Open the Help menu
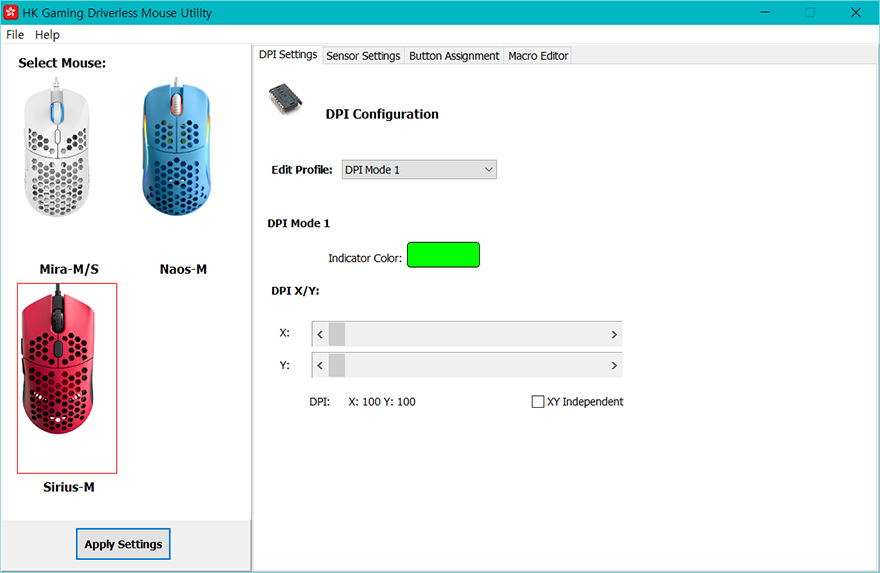This screenshot has height=573, width=880. coord(47,35)
